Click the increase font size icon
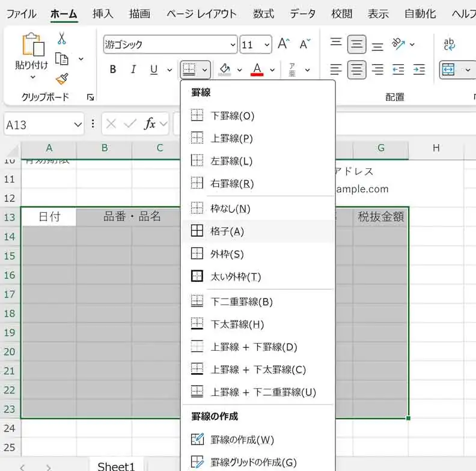 pos(283,44)
